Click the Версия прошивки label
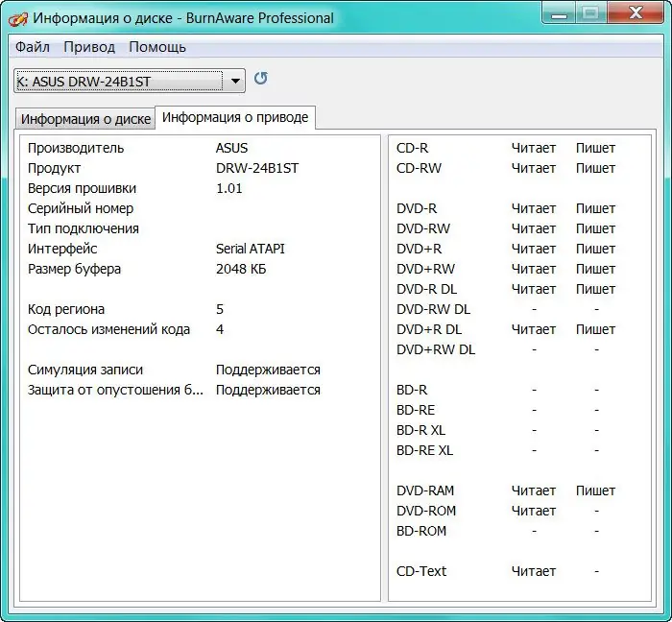672x622 pixels. (82, 188)
